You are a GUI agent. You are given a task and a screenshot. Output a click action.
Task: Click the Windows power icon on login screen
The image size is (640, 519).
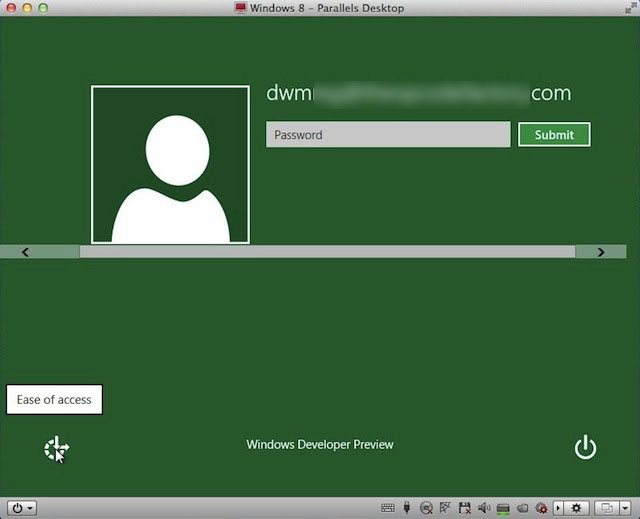(x=585, y=448)
